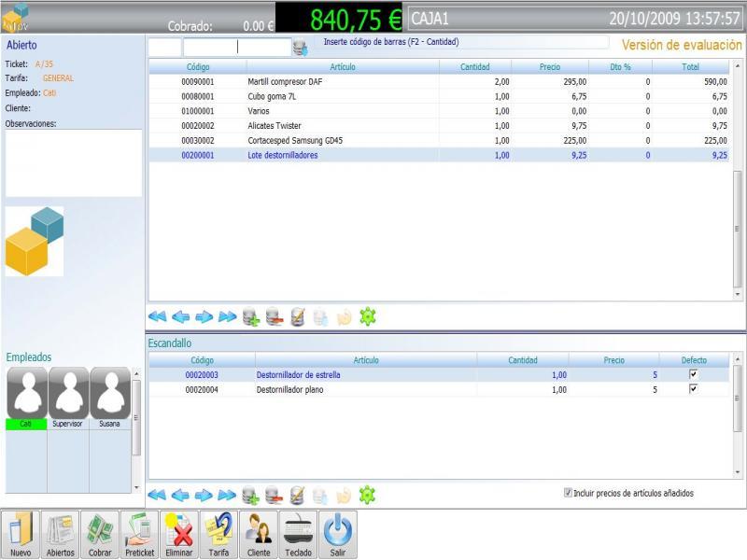Go to previous ticket line arrow
Image resolution: width=747 pixels, height=560 pixels.
click(180, 316)
